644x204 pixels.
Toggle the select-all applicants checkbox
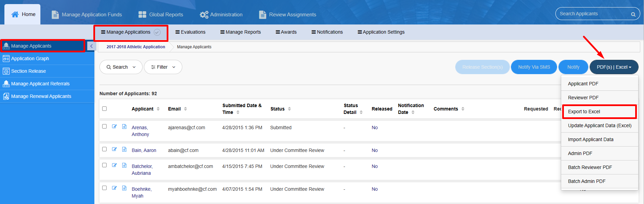pos(105,109)
